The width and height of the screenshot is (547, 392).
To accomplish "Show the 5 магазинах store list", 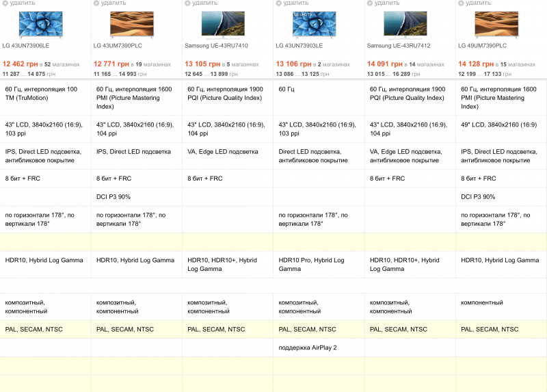I will coord(243,64).
